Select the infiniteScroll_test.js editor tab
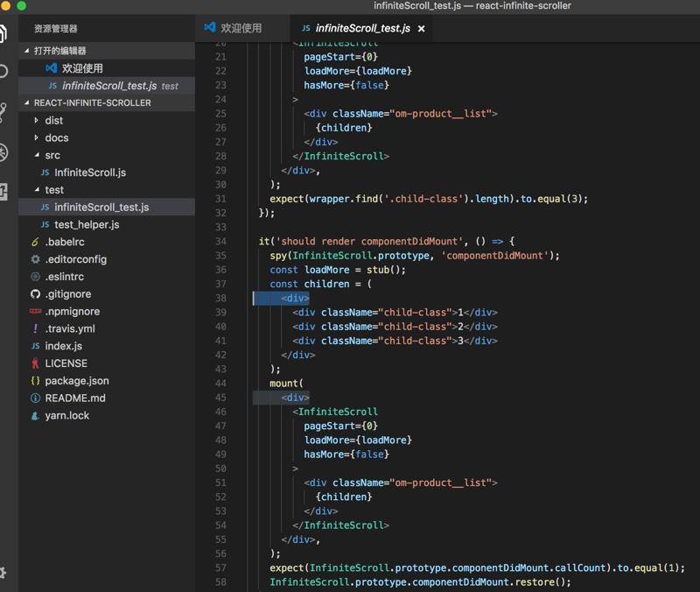Viewport: 700px width, 592px height. point(361,29)
